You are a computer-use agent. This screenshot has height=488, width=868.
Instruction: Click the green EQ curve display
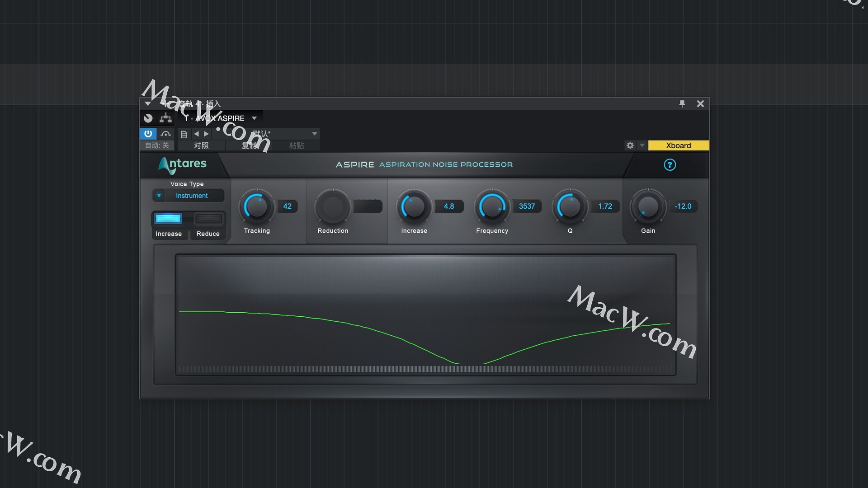[425, 314]
